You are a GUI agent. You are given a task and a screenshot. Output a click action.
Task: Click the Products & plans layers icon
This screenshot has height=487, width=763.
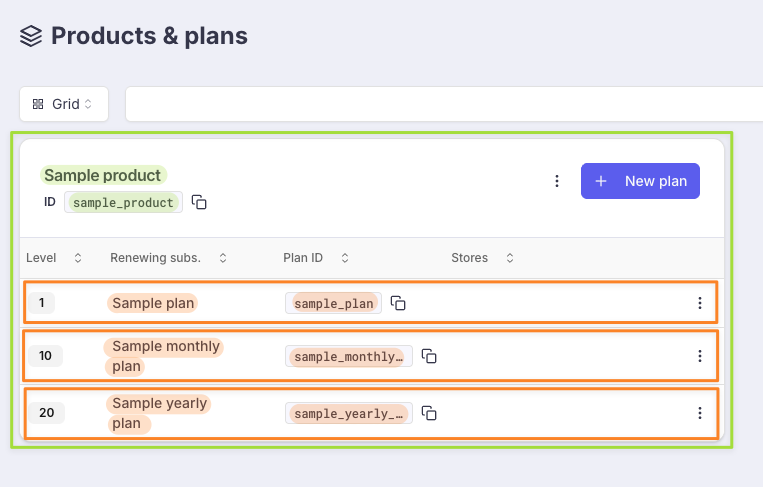[x=31, y=37]
